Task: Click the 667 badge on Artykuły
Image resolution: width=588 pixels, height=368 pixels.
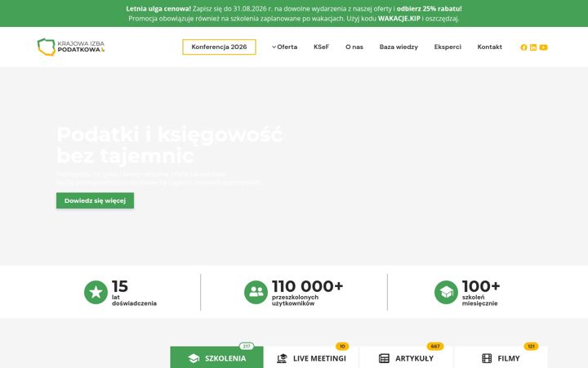Action: coord(435,346)
